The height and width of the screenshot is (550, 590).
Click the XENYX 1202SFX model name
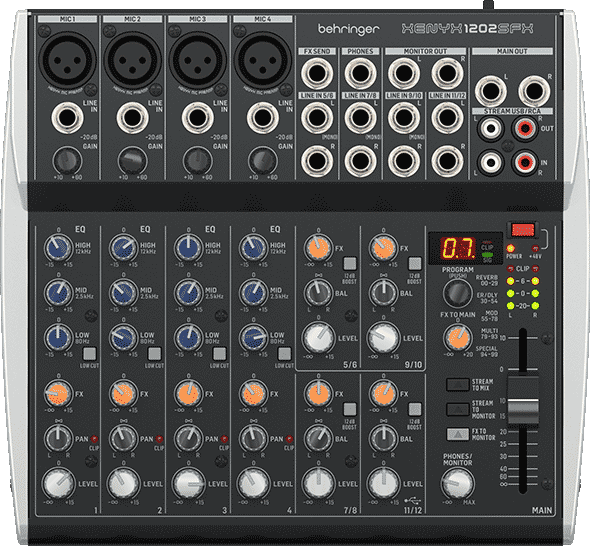(467, 29)
